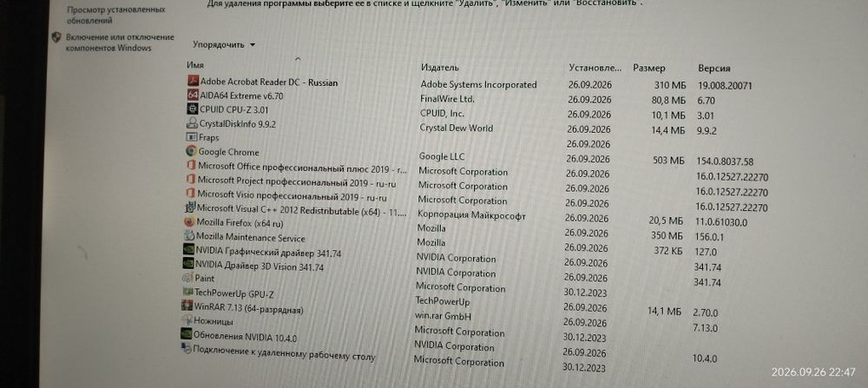
Task: Click the remote desktop connection icon
Action: (186, 348)
